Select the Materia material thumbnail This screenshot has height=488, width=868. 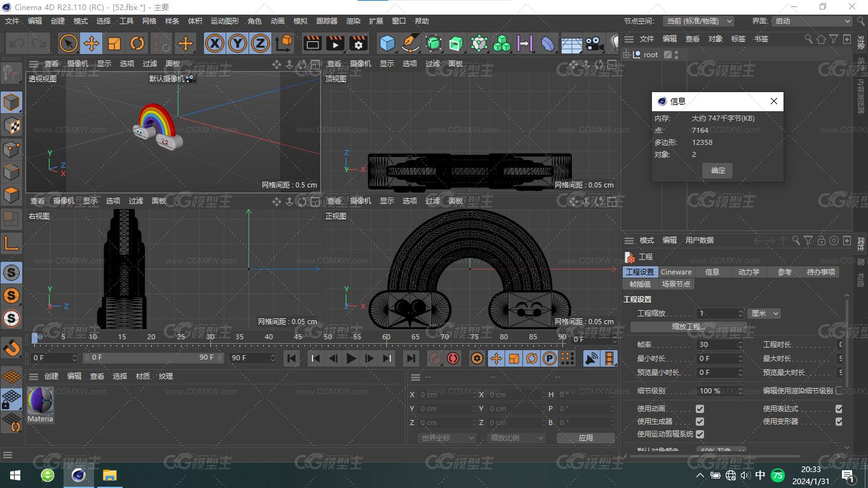click(40, 405)
